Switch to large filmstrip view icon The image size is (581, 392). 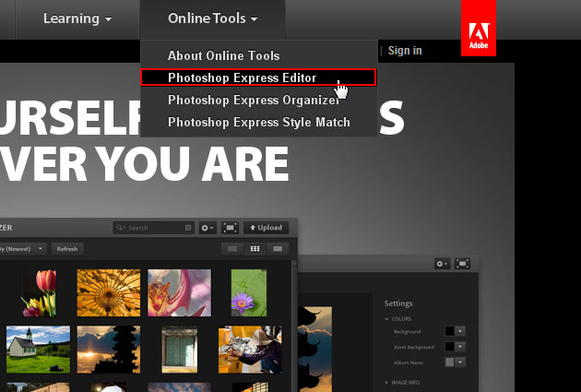[278, 249]
